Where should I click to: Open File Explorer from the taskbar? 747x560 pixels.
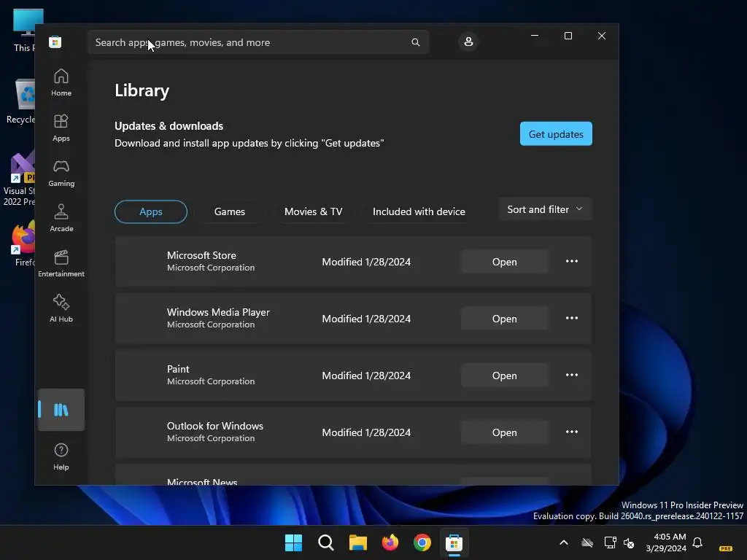(357, 542)
